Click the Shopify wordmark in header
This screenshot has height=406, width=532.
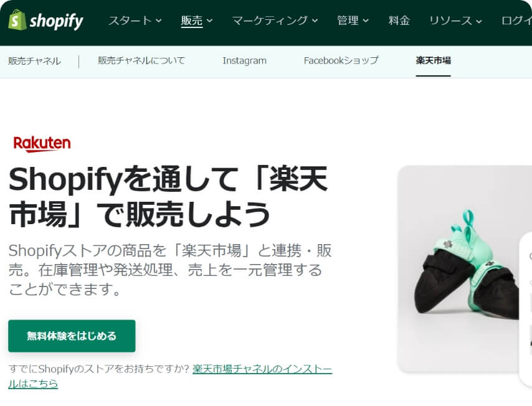56,21
